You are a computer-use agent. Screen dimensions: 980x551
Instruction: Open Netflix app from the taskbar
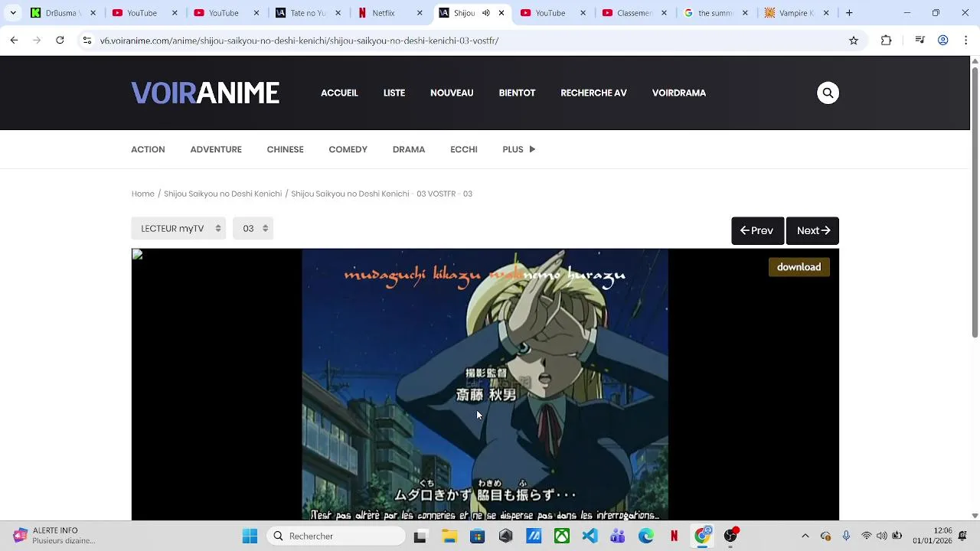pos(674,536)
